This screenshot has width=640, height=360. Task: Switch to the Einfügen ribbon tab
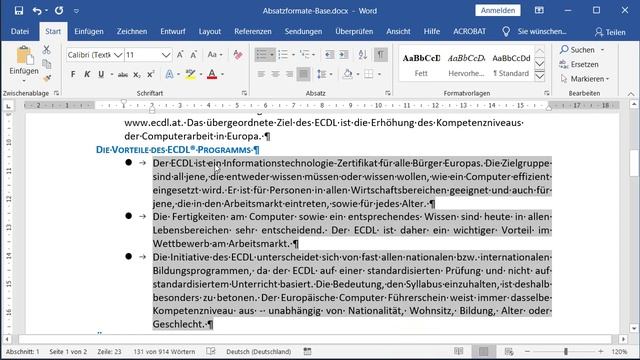(x=89, y=31)
